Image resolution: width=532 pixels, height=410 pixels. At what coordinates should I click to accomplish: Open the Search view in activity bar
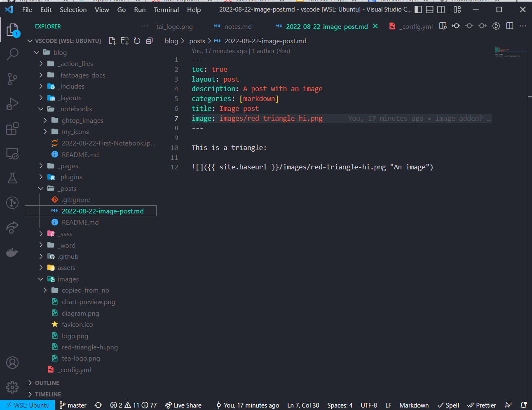pos(12,54)
